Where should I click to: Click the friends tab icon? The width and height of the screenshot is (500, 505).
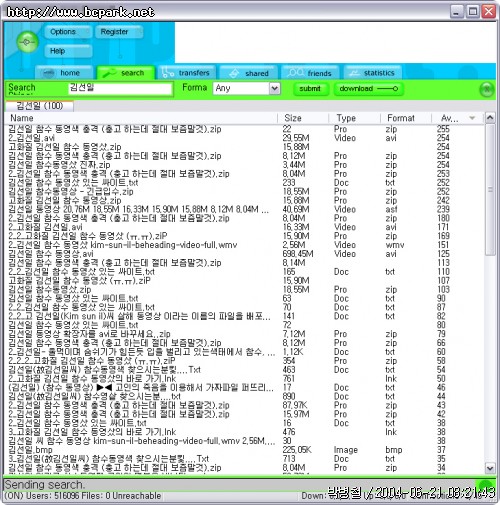point(295,72)
